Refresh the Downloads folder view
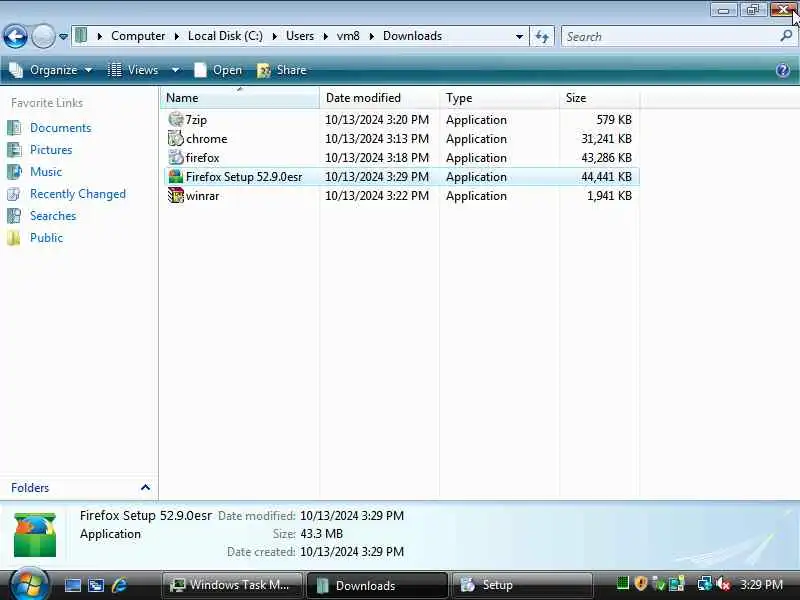This screenshot has height=600, width=800. tap(542, 37)
